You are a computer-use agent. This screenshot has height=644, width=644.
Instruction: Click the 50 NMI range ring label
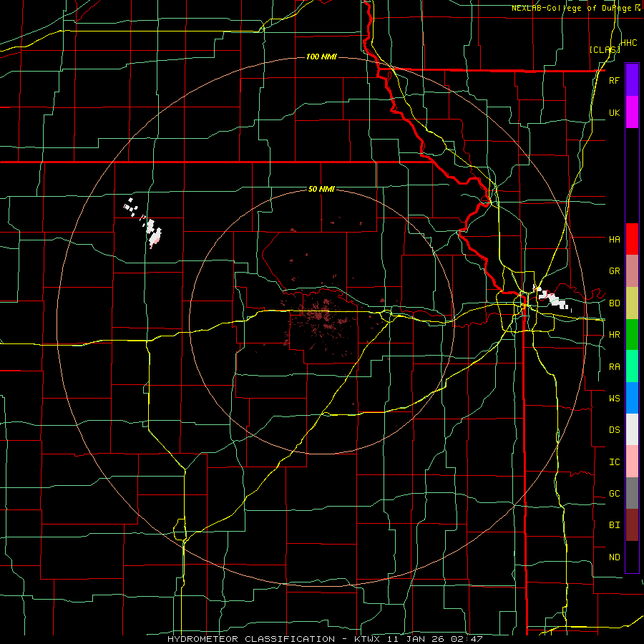pos(321,189)
